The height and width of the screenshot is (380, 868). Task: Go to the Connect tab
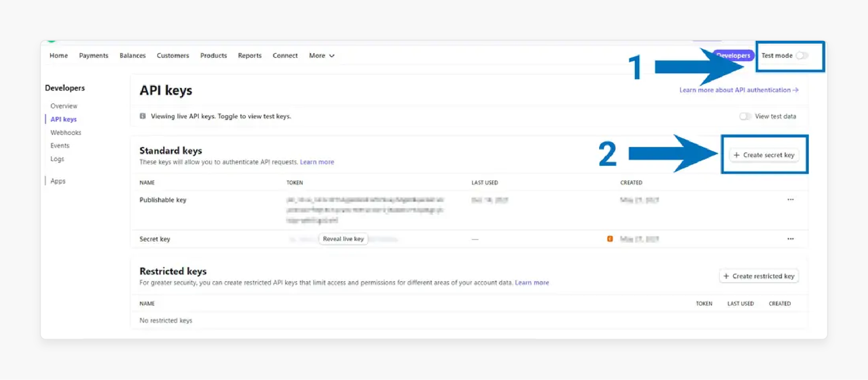(x=285, y=56)
